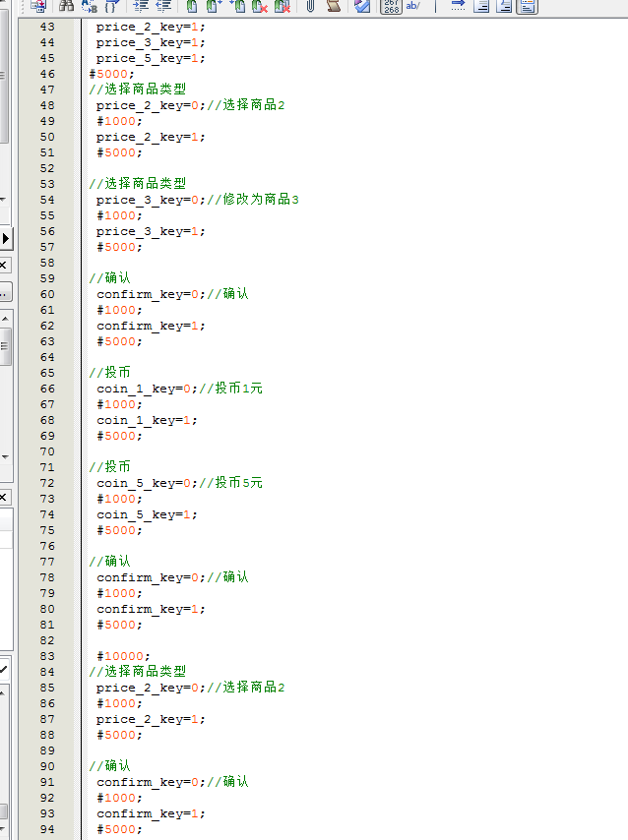Image resolution: width=628 pixels, height=840 pixels.
Task: Click the red-X bookmark icon left of the double-X one
Action: coord(260,6)
